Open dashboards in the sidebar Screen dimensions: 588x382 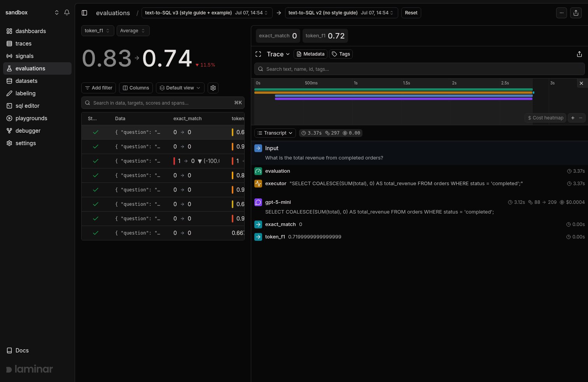(37, 31)
